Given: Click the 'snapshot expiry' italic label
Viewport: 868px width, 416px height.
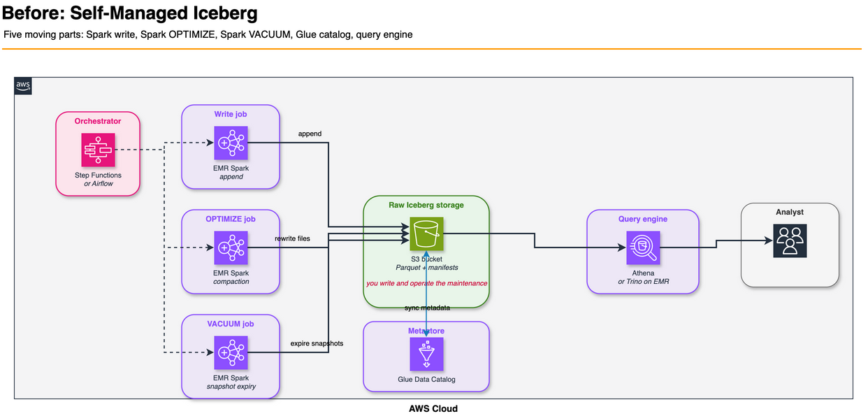Looking at the screenshot, I should (x=231, y=387).
